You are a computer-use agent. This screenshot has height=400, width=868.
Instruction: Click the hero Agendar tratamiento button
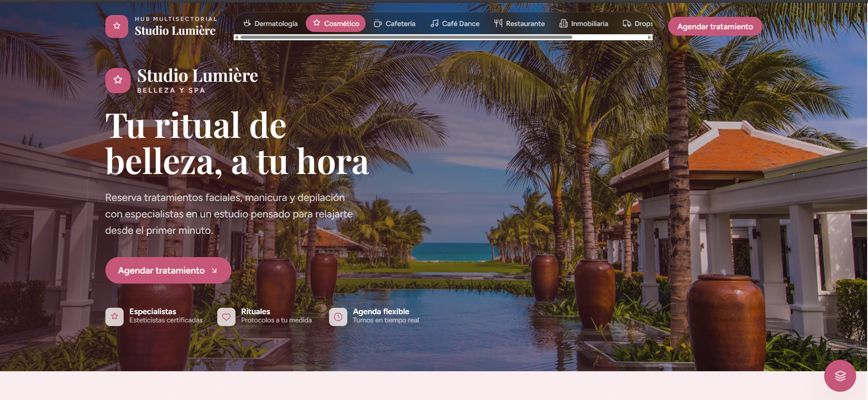point(168,270)
